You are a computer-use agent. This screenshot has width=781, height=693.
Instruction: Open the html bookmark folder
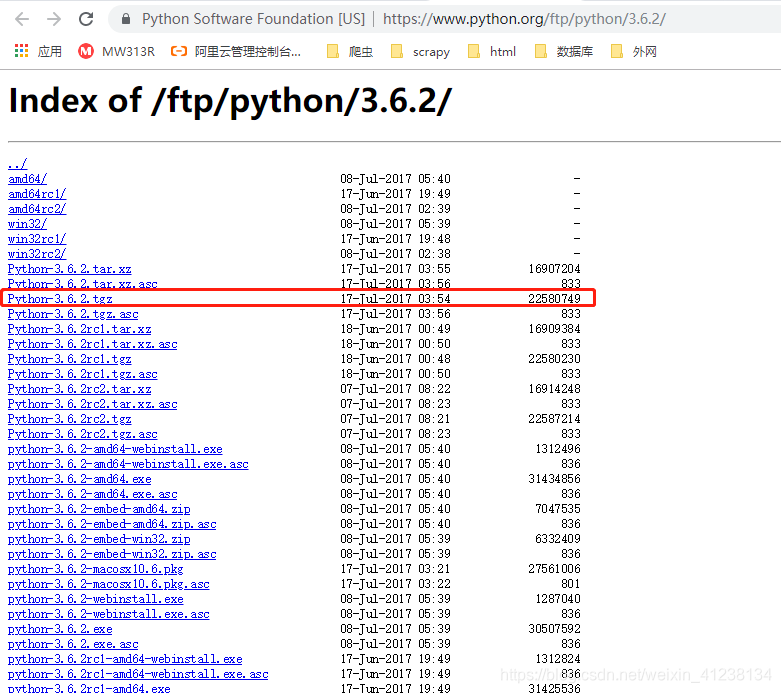pyautogui.click(x=492, y=51)
